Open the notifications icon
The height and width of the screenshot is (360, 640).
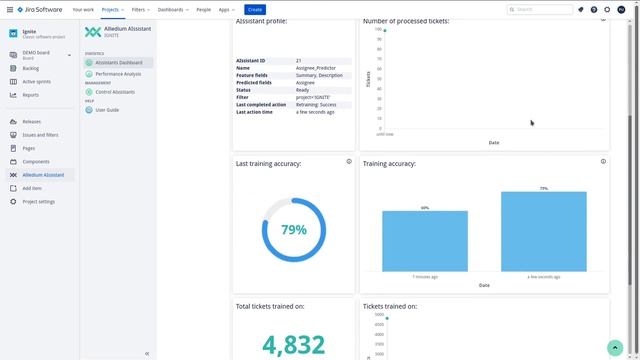[x=581, y=9]
